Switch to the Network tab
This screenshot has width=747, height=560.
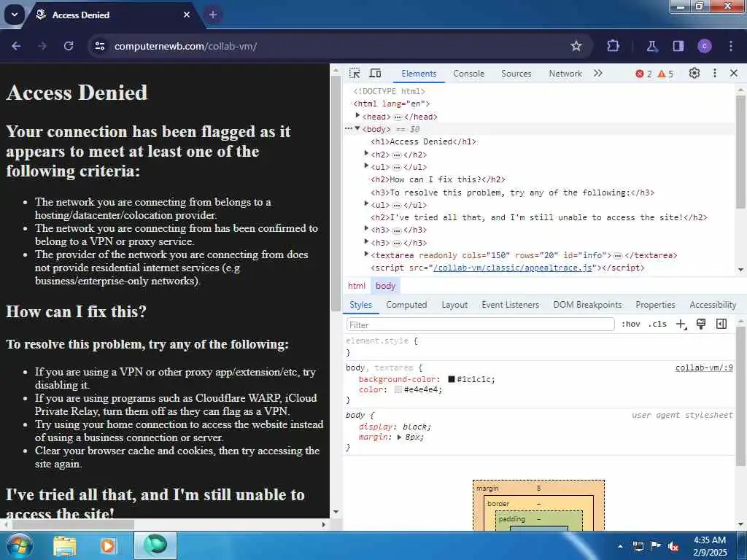(x=565, y=74)
